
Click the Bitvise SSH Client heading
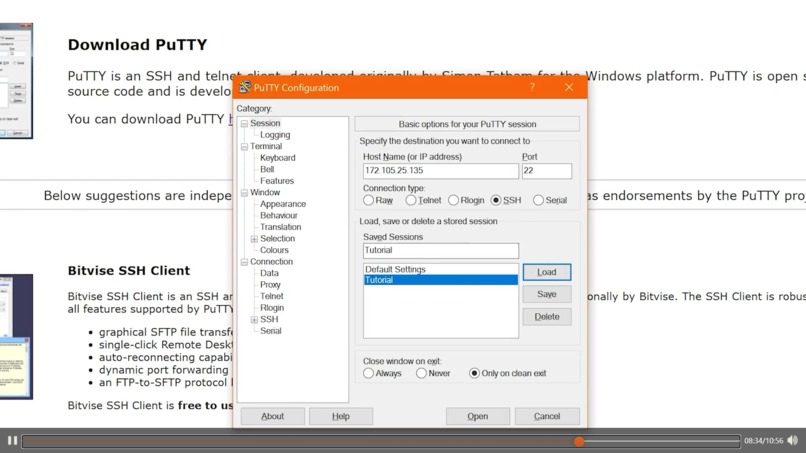(x=129, y=270)
